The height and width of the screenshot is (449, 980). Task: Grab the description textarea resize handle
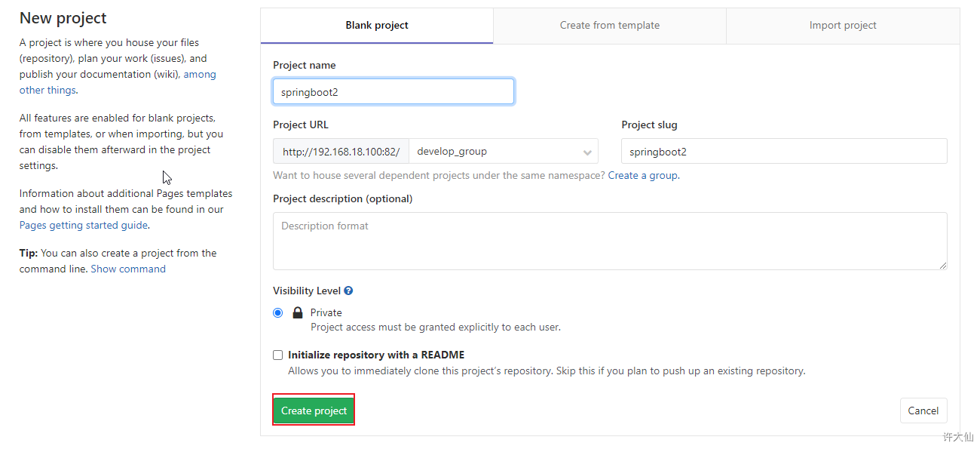[943, 266]
